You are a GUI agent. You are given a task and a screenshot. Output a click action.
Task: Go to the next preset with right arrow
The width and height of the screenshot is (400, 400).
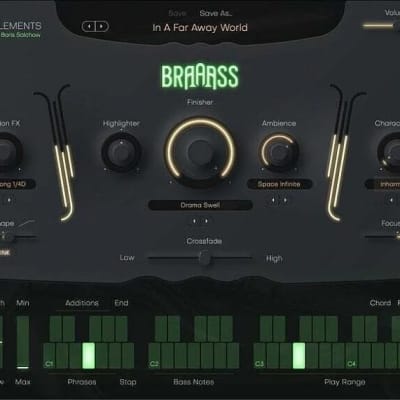tap(102, 26)
